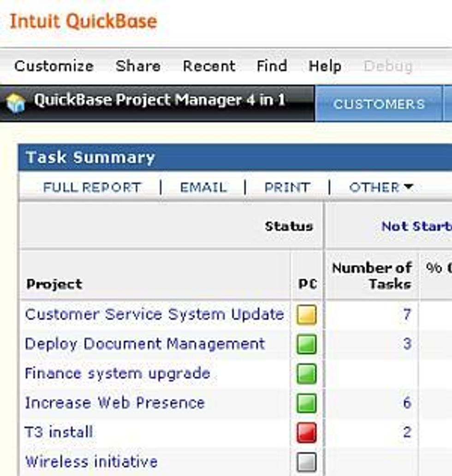Click yellow status icon for Customer Service System Update
Image resolution: width=452 pixels, height=476 pixels.
[307, 315]
